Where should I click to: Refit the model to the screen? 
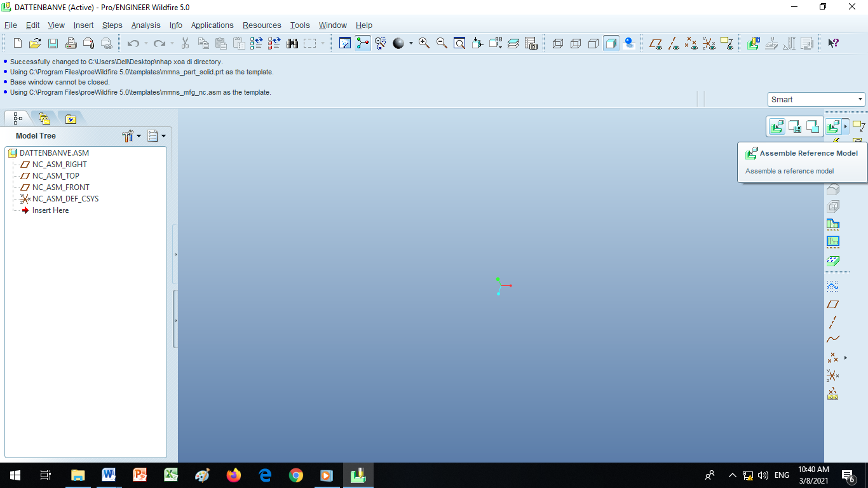(x=459, y=43)
